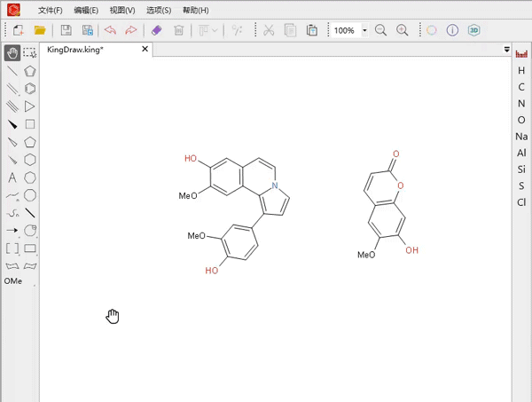Choose the Na element button
This screenshot has height=402, width=532.
coord(521,137)
